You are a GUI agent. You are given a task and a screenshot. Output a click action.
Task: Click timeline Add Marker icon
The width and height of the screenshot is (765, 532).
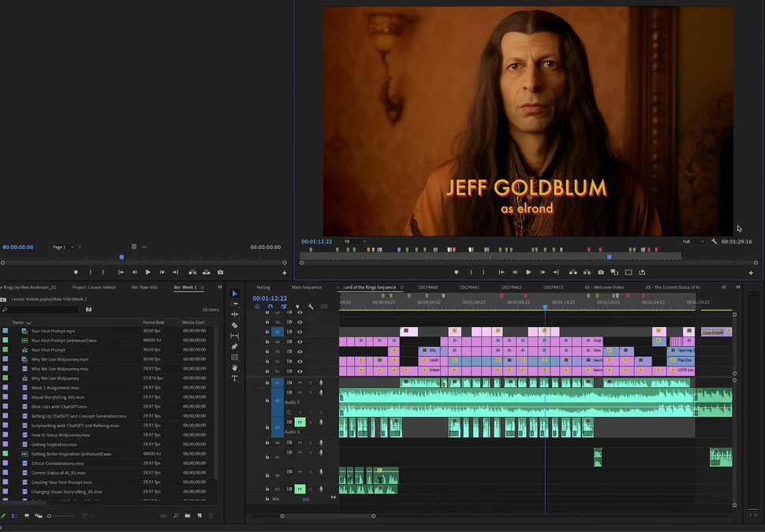pos(297,307)
